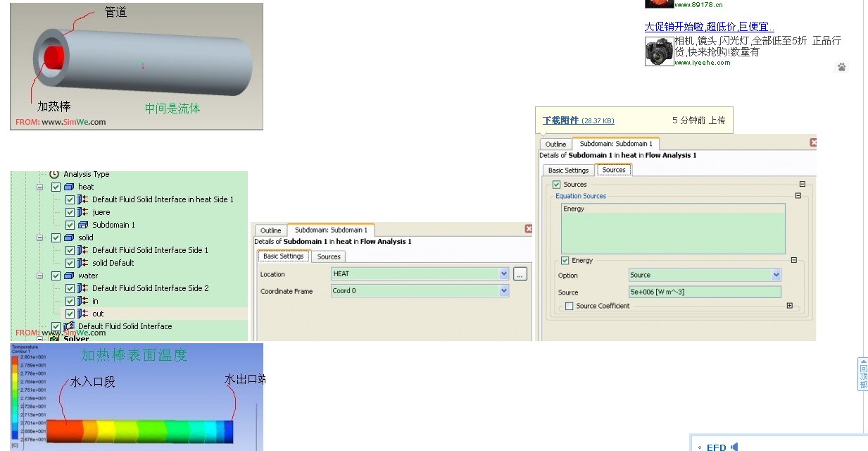This screenshot has height=451, width=868.
Task: Click the Analysis Type clock icon
Action: point(54,174)
